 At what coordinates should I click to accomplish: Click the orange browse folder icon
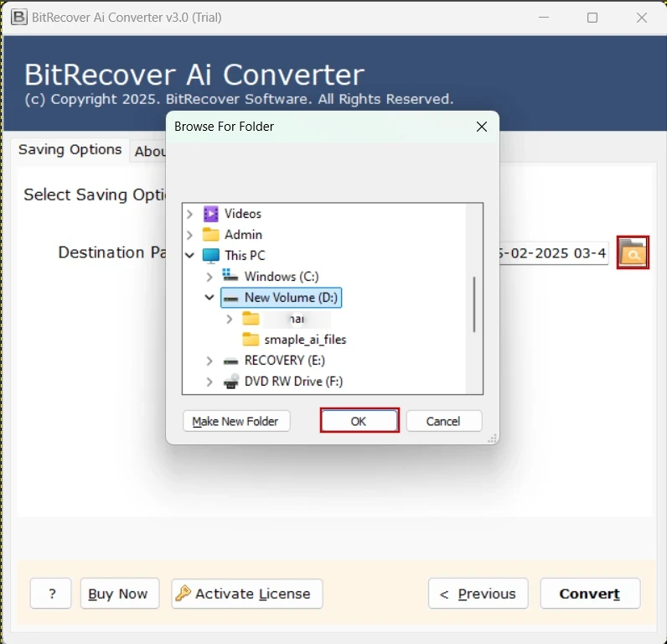[633, 252]
